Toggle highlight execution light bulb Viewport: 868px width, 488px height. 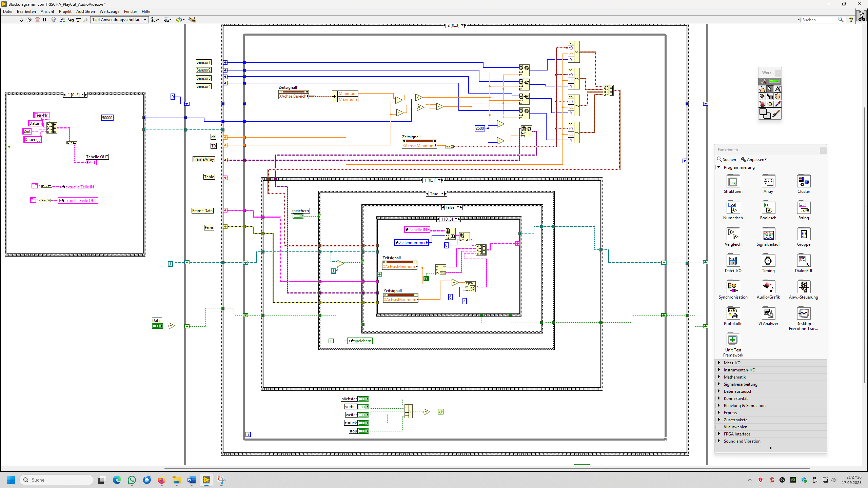(53, 20)
